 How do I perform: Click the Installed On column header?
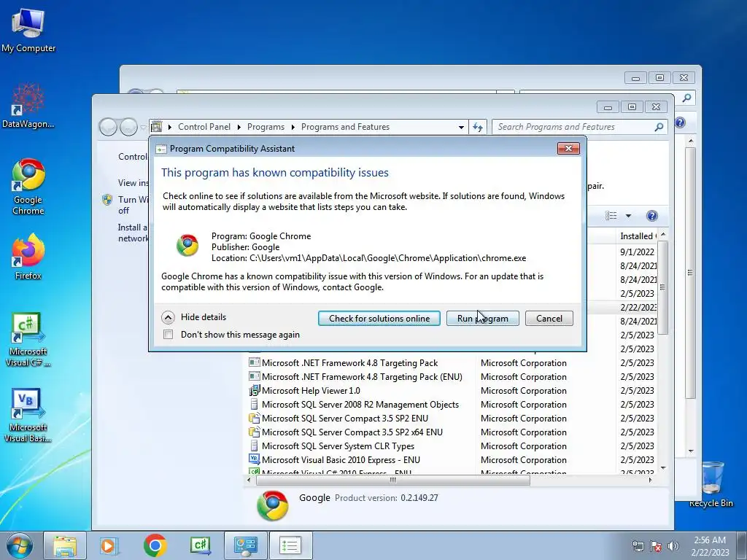click(x=638, y=236)
